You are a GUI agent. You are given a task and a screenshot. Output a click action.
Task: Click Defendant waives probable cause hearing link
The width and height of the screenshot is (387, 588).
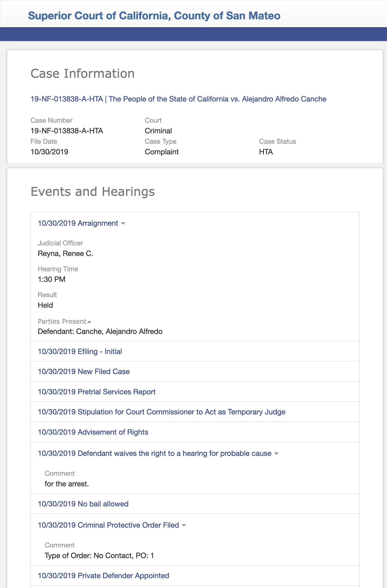coord(155,453)
